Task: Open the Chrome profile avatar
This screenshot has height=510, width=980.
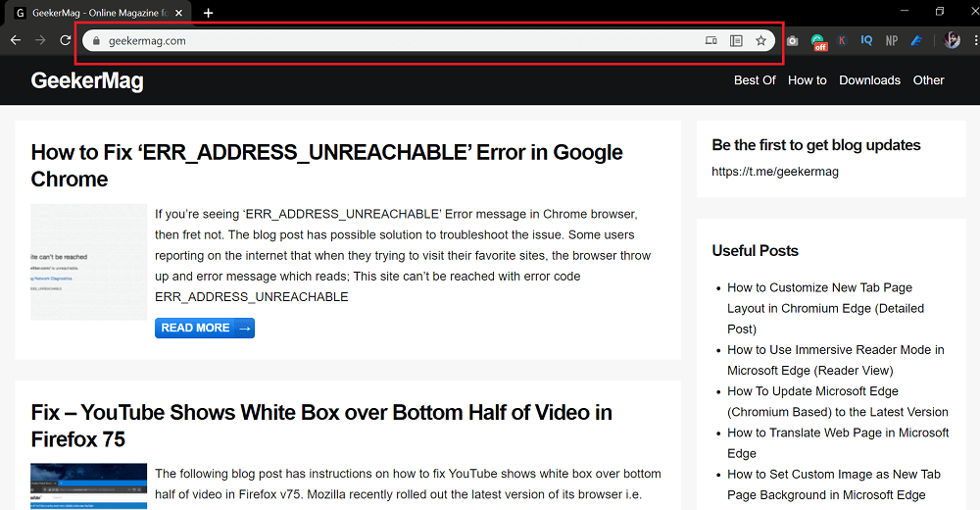Action: (952, 40)
